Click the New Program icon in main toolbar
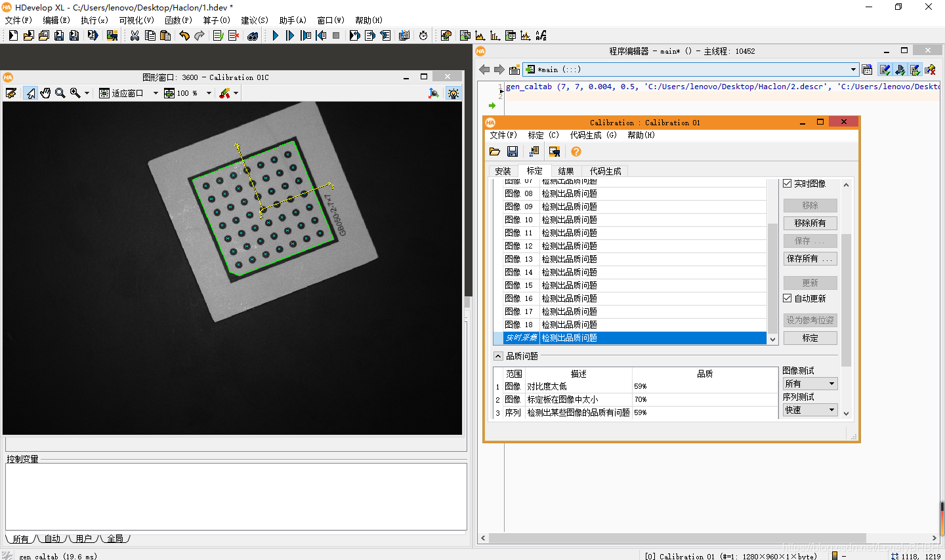Screen dimensions: 945x560 (x=12, y=35)
